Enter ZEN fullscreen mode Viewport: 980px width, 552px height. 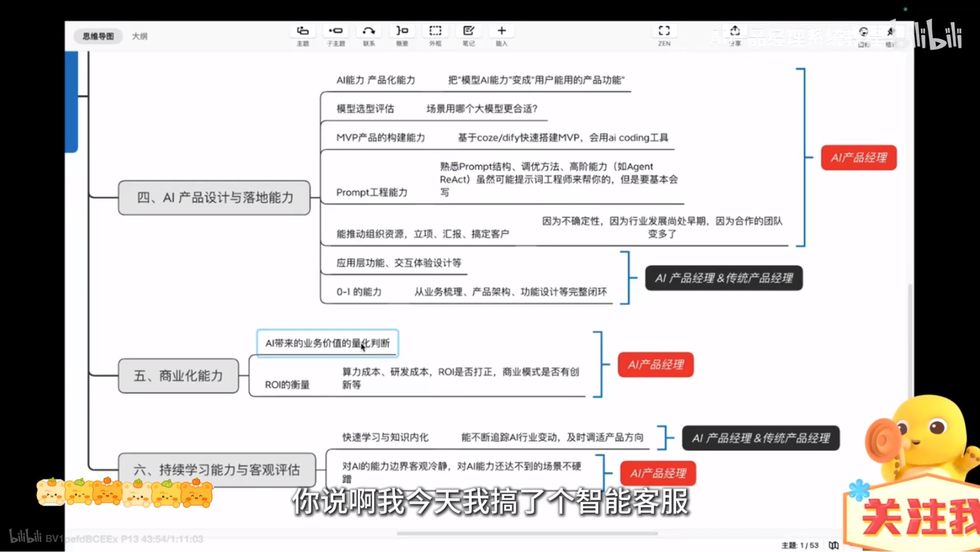pyautogui.click(x=664, y=31)
